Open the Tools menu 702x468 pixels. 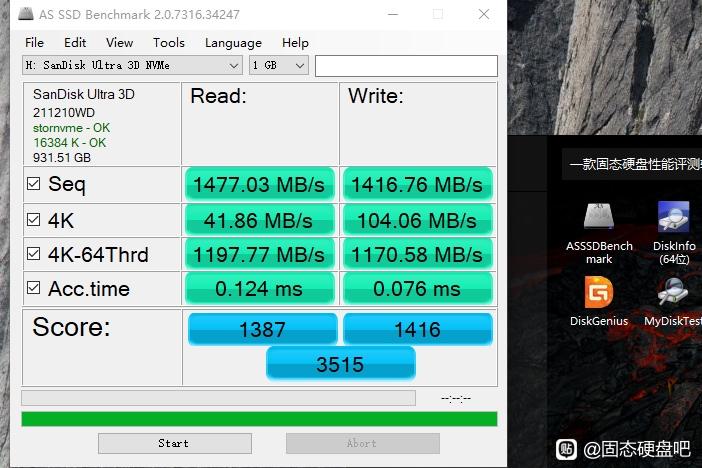point(169,43)
